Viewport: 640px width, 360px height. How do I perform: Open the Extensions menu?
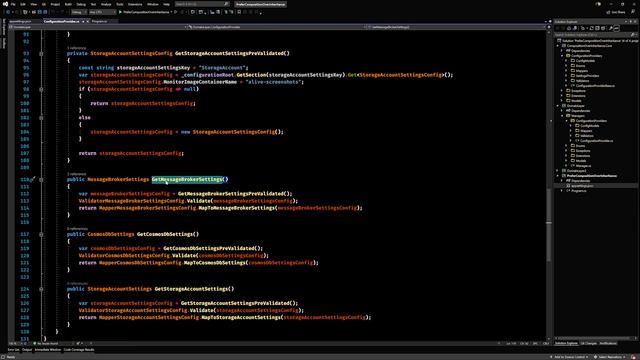[135, 4]
